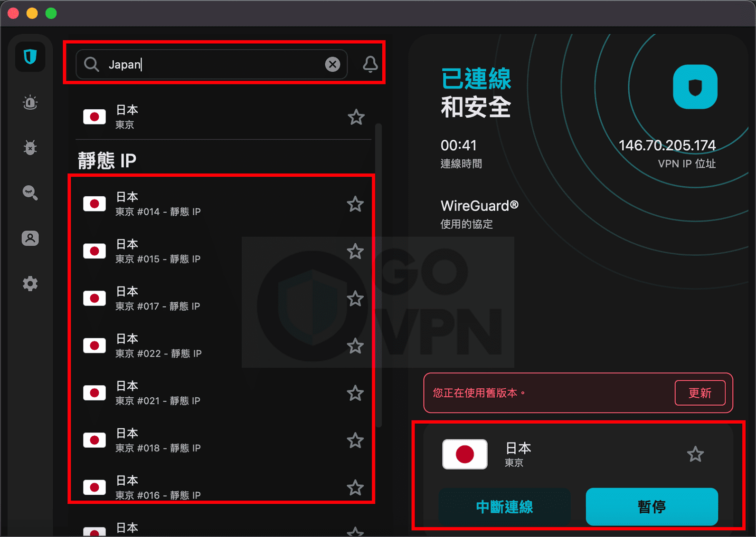The width and height of the screenshot is (756, 537).
Task: Click the large Japan flag in connection card
Action: (464, 454)
